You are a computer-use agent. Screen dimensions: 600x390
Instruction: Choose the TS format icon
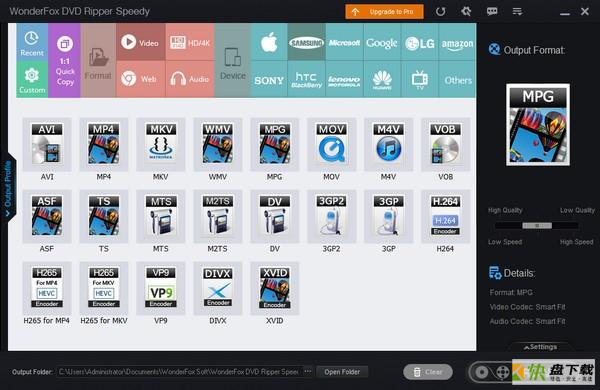(x=104, y=216)
